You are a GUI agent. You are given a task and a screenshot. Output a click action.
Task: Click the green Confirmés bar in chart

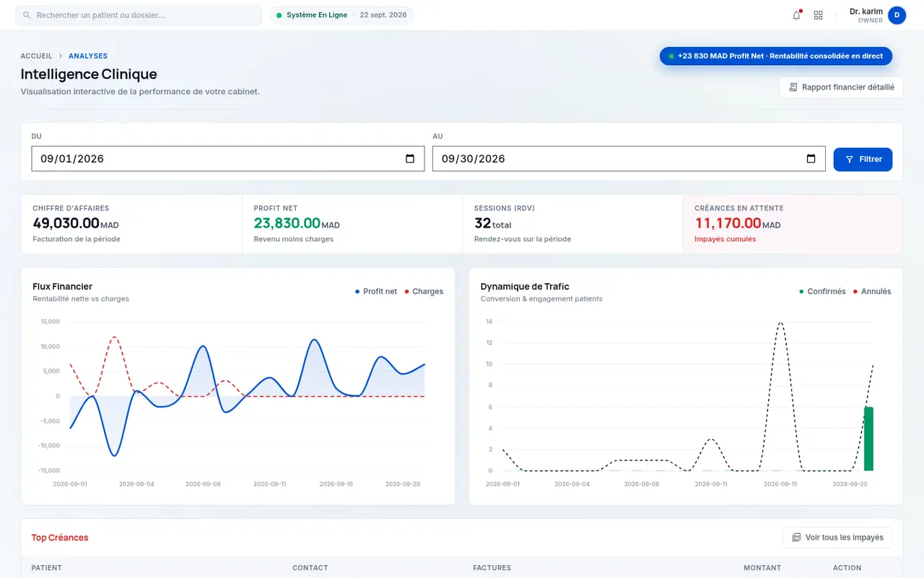point(868,439)
